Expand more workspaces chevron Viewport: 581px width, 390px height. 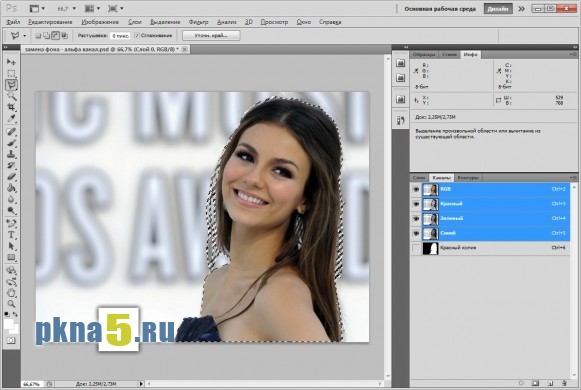coord(521,9)
